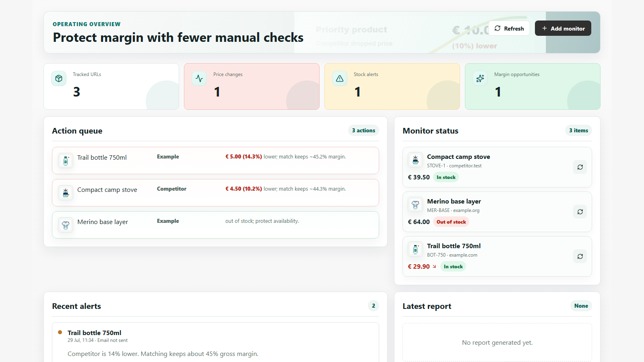Refresh the Compact camp stove monitor

(580, 167)
